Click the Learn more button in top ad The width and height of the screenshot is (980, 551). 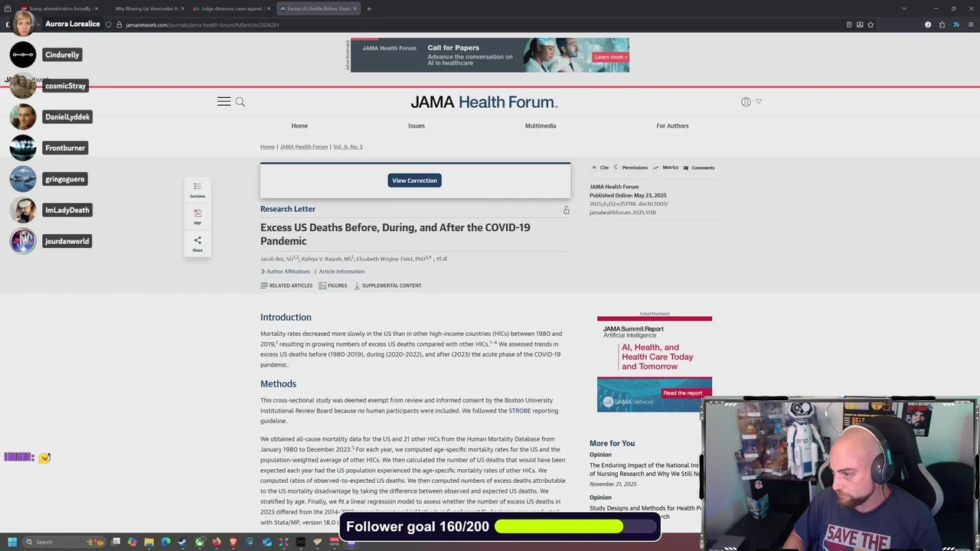(610, 57)
